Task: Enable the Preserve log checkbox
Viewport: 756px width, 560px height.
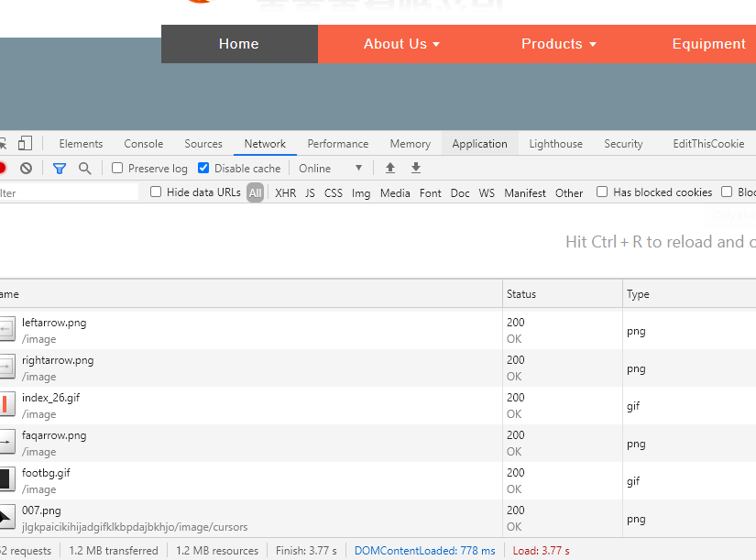Action: 117,169
